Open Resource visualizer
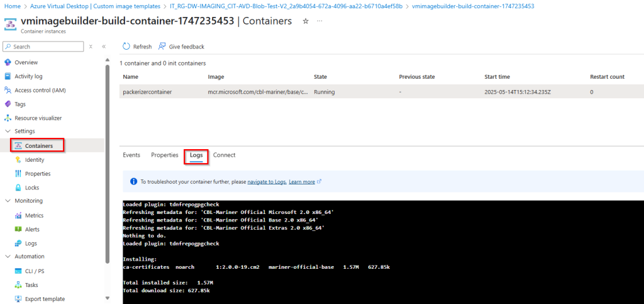 click(38, 118)
